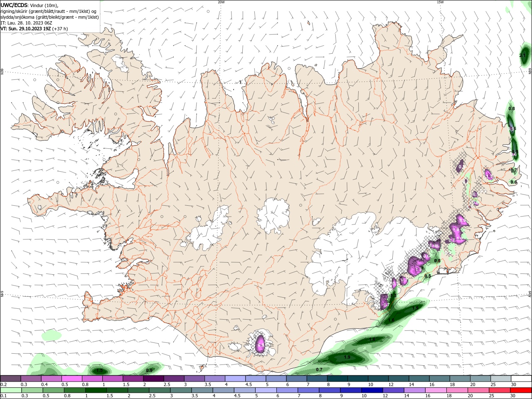Click the 30 label in the rain legend row
Image resolution: width=532 pixels, height=399 pixels.
click(x=514, y=396)
